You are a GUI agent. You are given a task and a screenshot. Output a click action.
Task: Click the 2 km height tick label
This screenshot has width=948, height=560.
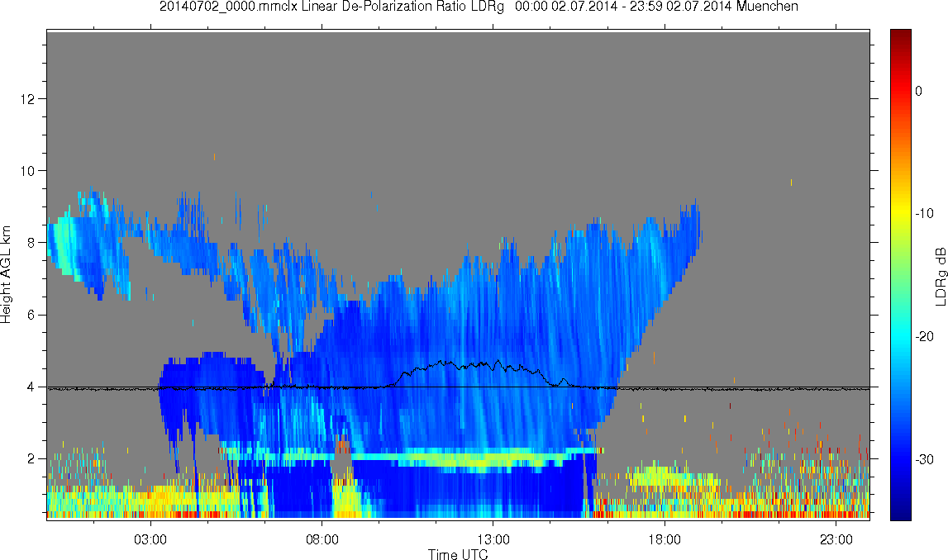click(x=31, y=459)
